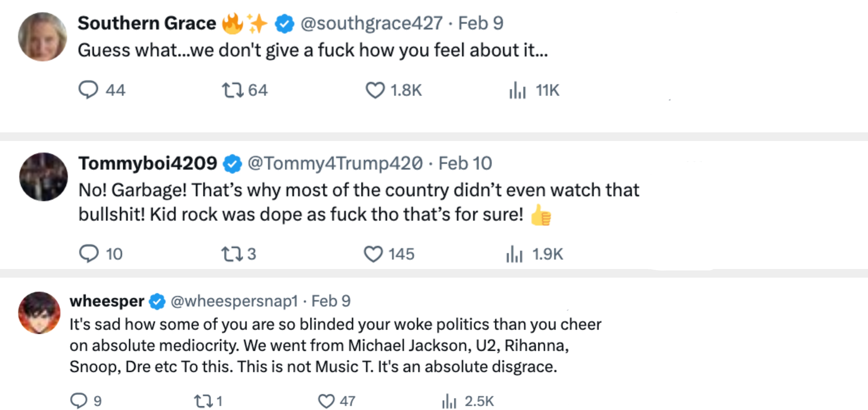Viewport: 868px width, 410px height.
Task: Retweet Southern Grace's tweet
Action: (232, 90)
